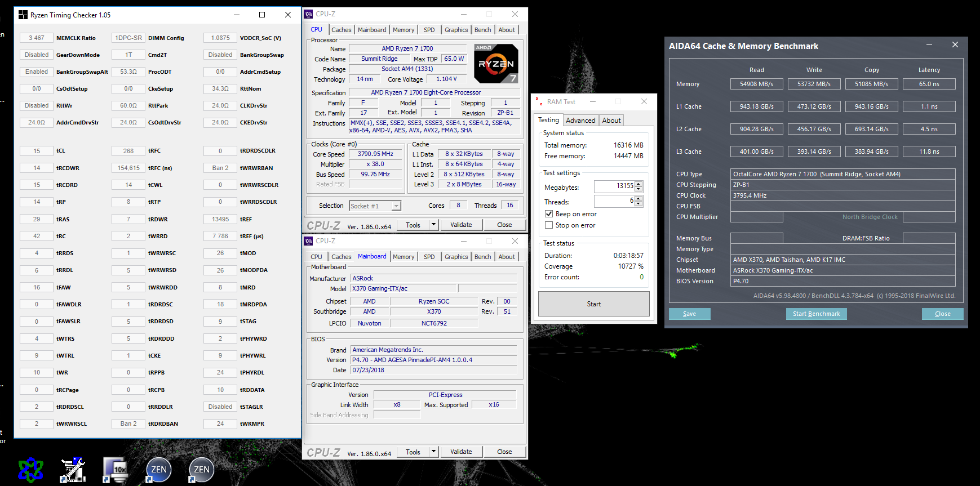
Task: Click BIOS Date field 07/23/2018
Action: 433,370
